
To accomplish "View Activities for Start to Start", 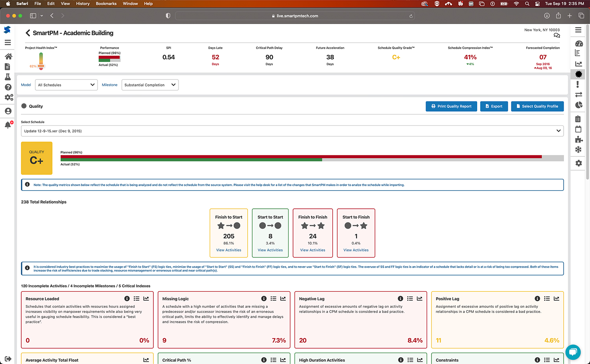I will point(270,250).
